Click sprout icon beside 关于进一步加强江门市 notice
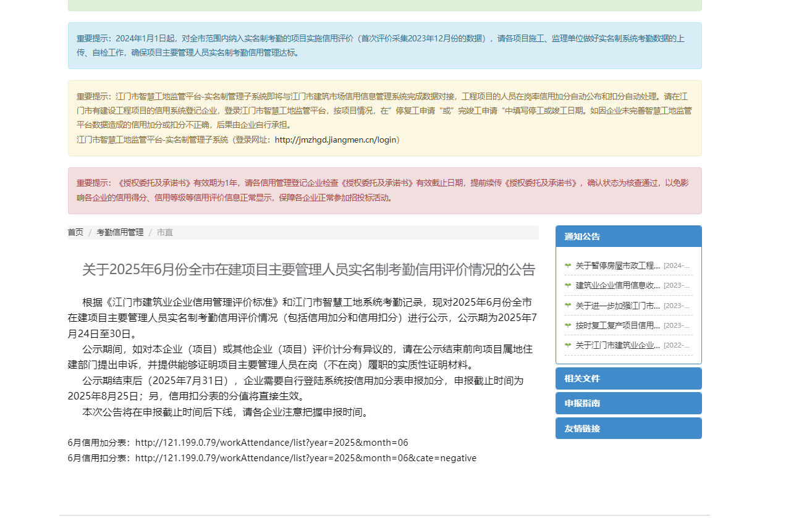 tap(567, 306)
